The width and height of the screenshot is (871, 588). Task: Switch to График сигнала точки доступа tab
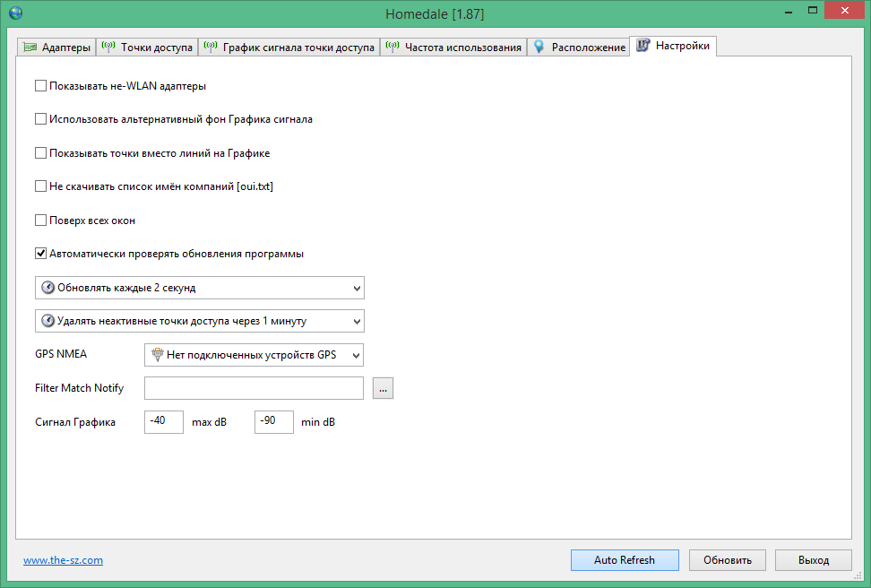click(x=298, y=48)
